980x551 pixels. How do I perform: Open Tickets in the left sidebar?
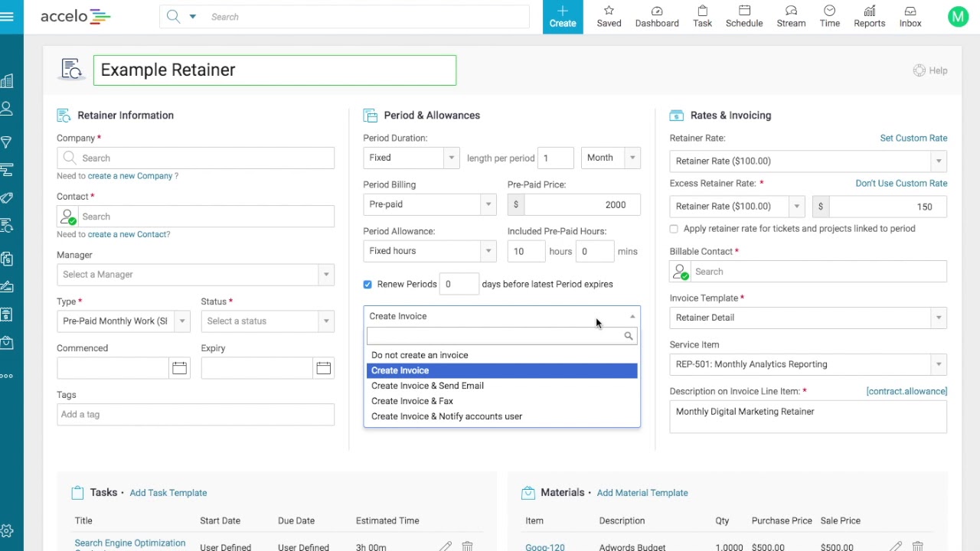[x=7, y=198]
